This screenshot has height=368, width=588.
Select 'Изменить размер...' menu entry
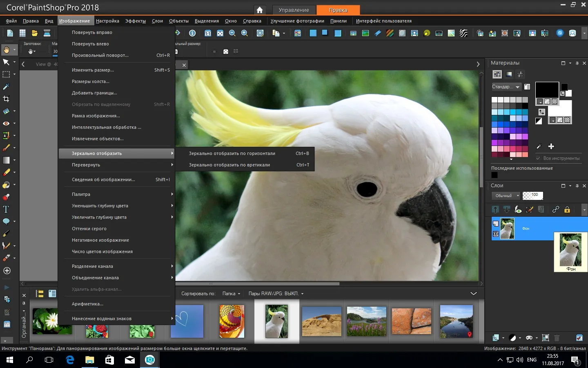click(93, 70)
